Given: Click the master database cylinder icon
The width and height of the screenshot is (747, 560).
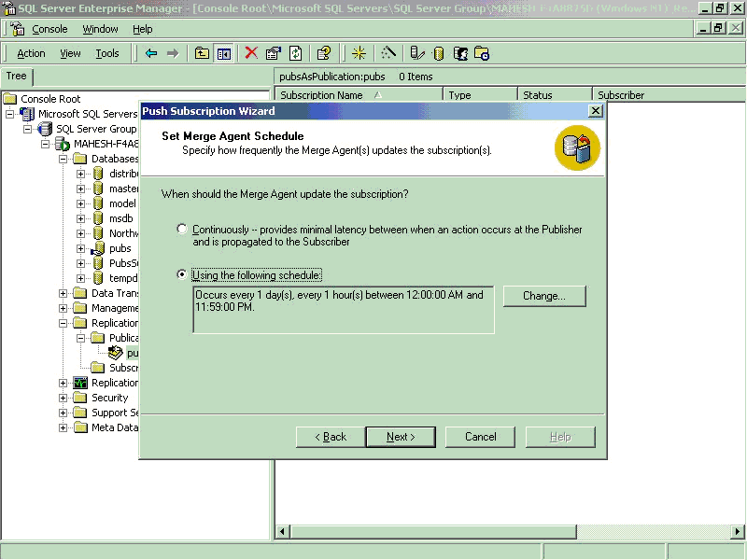Looking at the screenshot, I should coord(98,189).
